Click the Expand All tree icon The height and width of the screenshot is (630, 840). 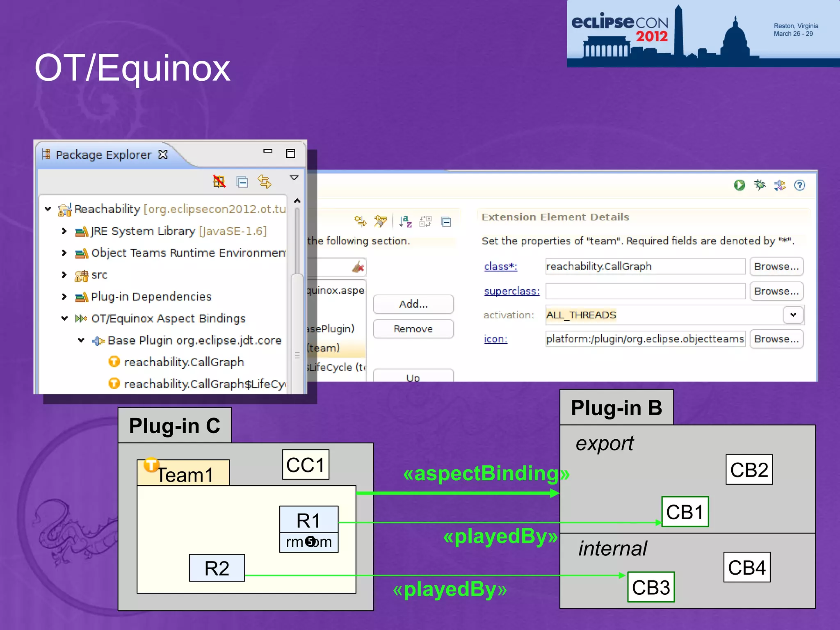click(425, 221)
